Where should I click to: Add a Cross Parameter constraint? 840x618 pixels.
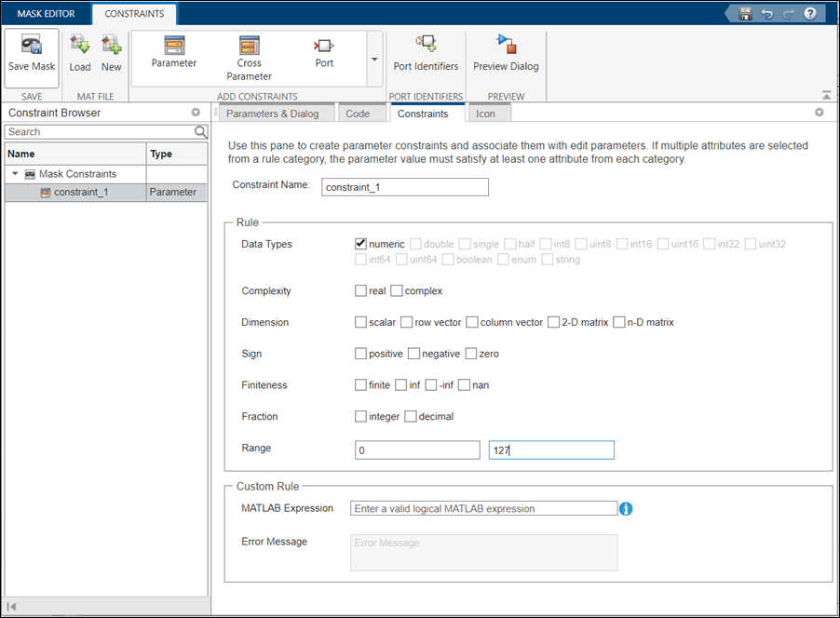pos(249,59)
